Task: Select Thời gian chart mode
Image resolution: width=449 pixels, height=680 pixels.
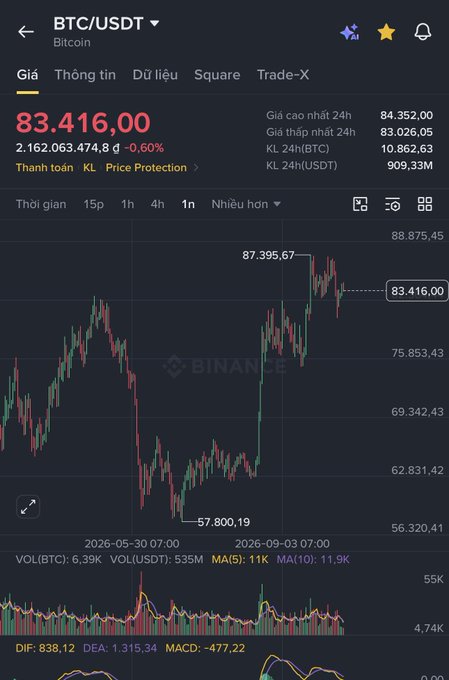Action: click(41, 204)
